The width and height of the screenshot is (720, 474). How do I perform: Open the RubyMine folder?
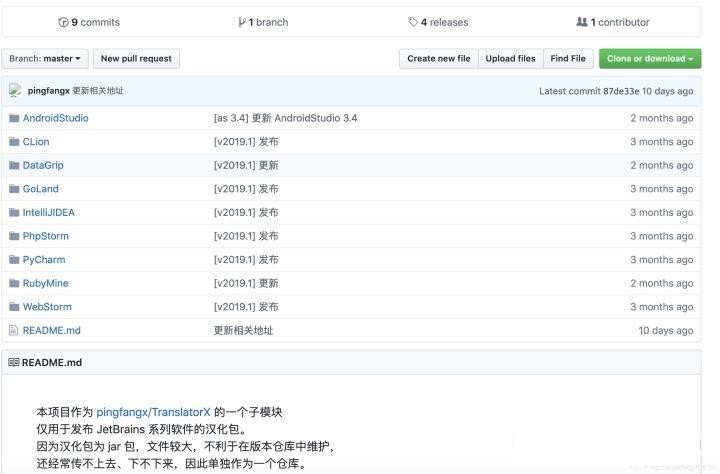(x=45, y=283)
